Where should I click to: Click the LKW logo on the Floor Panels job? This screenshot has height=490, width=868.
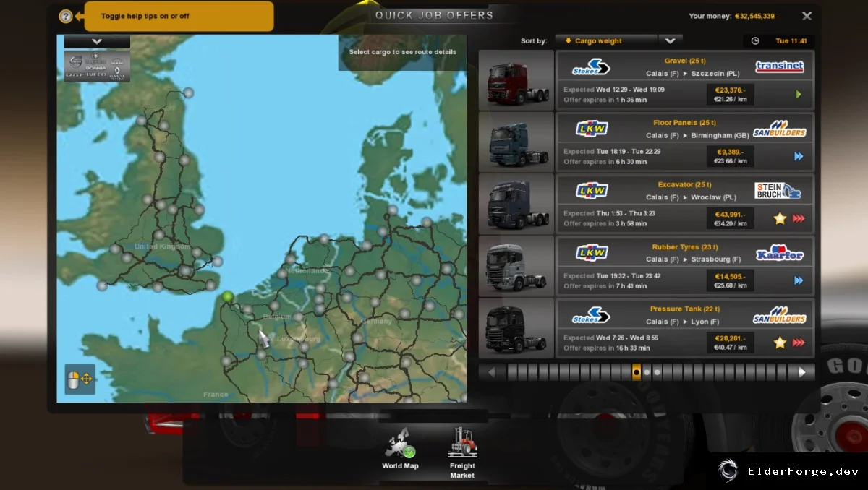591,129
